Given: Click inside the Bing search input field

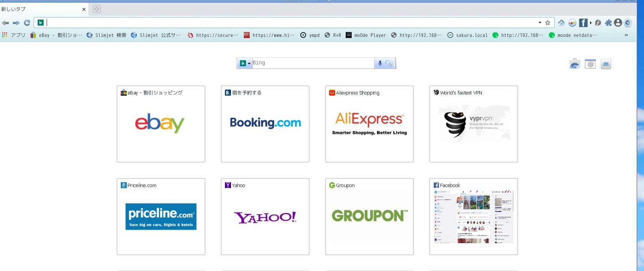Looking at the screenshot, I should (x=312, y=63).
